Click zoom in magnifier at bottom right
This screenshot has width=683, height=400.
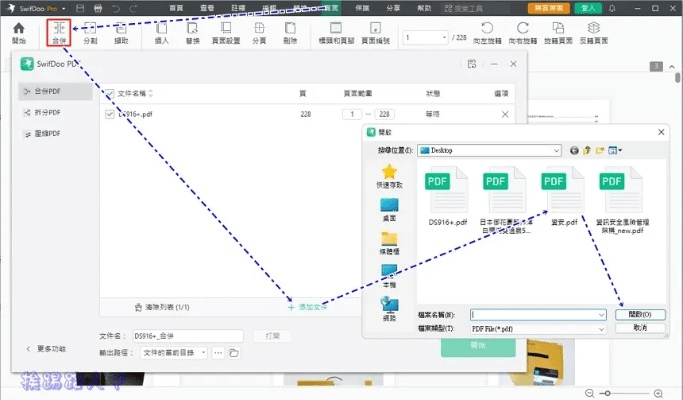658,393
